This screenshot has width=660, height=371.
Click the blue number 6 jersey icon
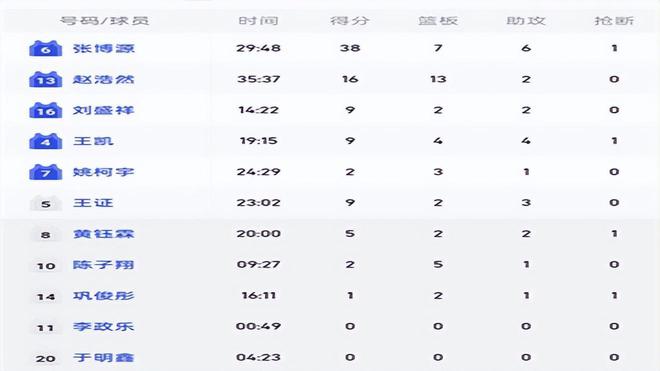[46, 48]
